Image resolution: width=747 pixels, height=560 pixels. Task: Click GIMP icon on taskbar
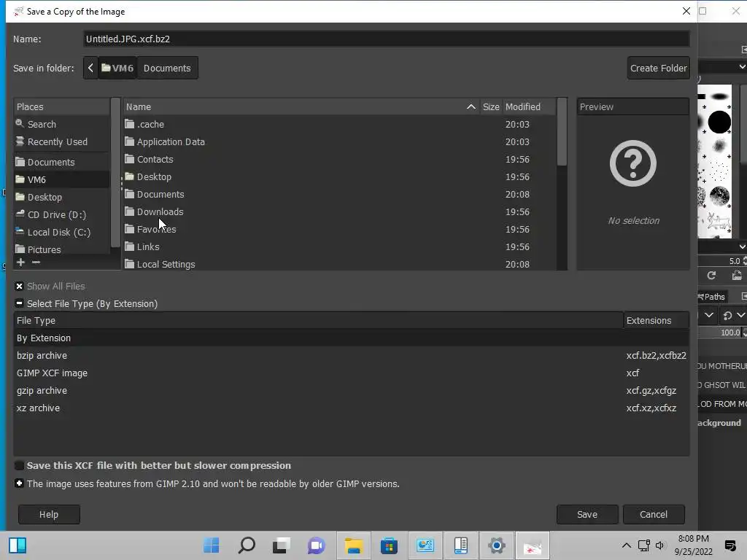tap(532, 545)
